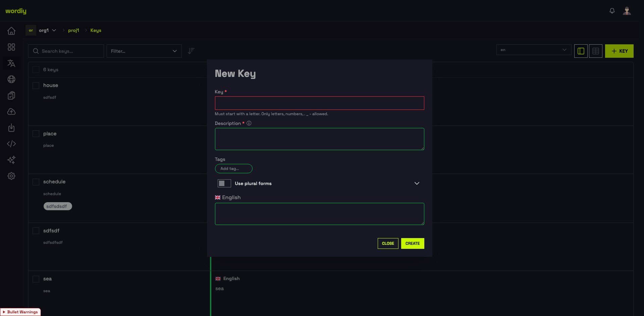
Task: Check the schedule key checkbox
Action: coord(36,182)
